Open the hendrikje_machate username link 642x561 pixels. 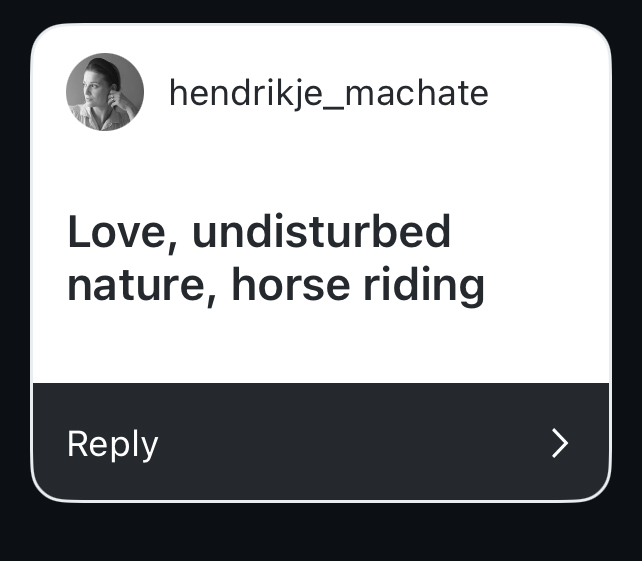tap(328, 93)
